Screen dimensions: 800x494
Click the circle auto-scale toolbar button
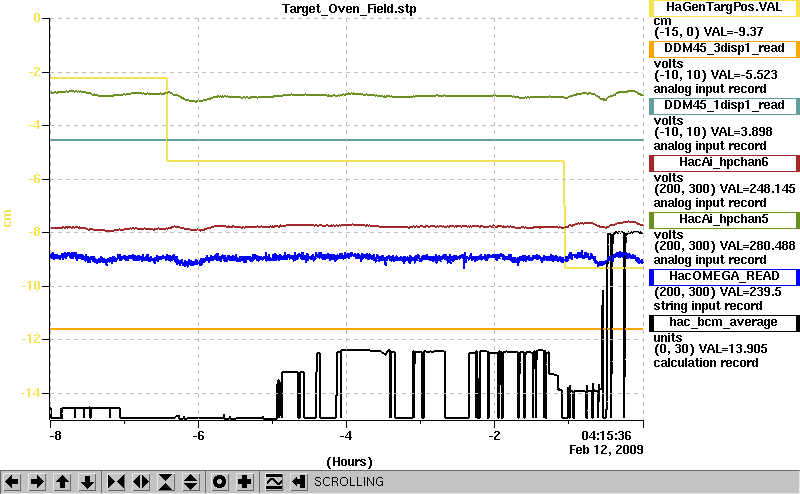219,482
